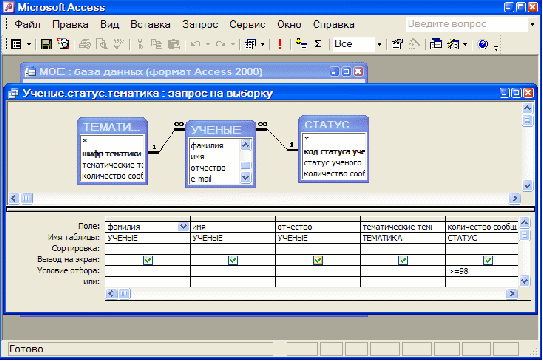Click the имя field cell in the grid
Screen dimensions: 543x361
click(233, 227)
